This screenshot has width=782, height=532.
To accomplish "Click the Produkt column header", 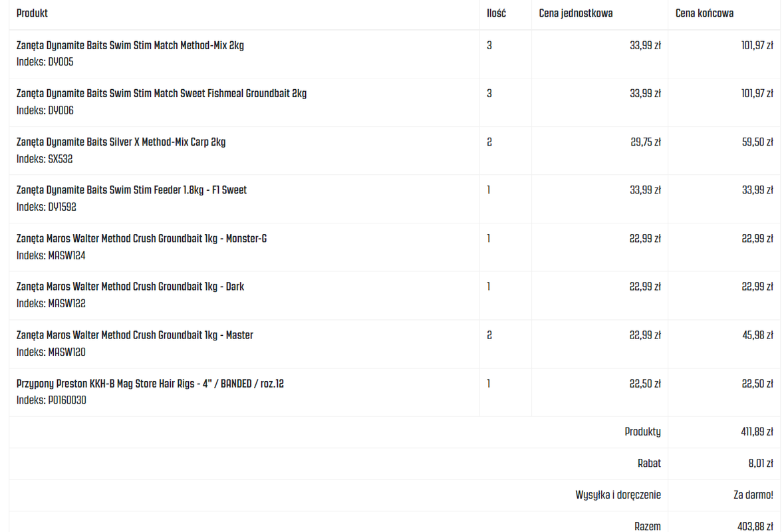I will click(x=32, y=13).
